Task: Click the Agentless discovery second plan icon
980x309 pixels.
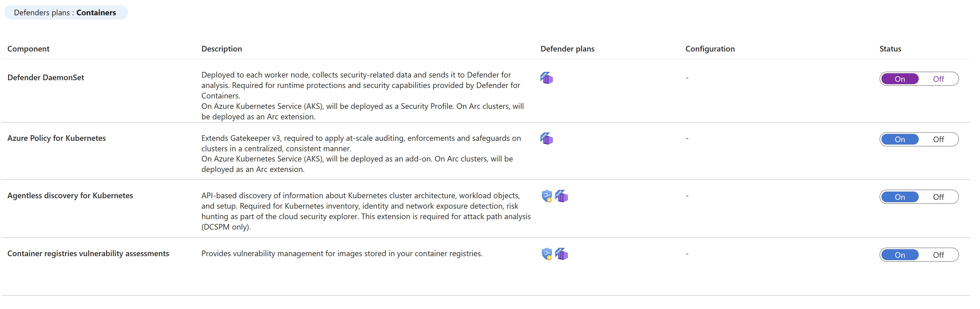Action: click(563, 196)
